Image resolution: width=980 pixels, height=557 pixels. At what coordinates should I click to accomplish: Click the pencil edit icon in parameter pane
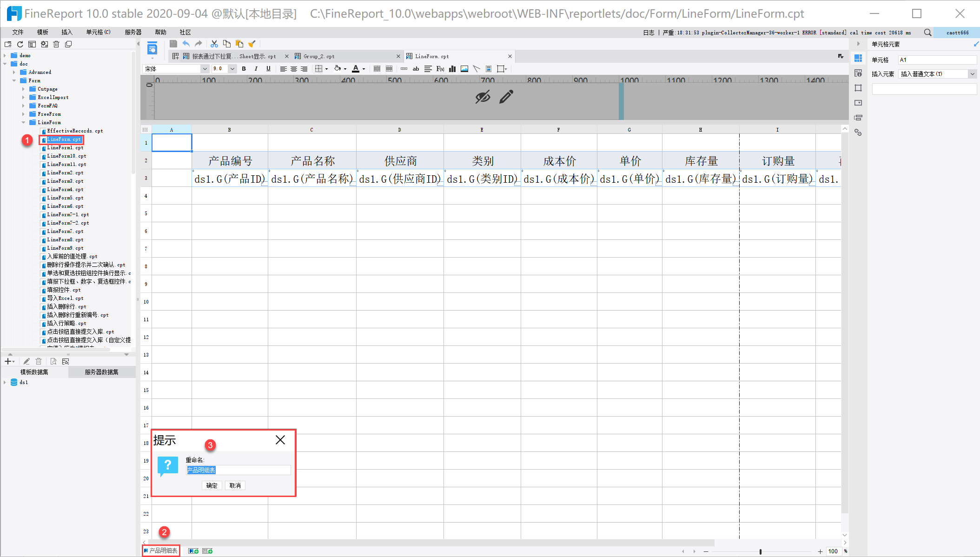pyautogui.click(x=506, y=97)
